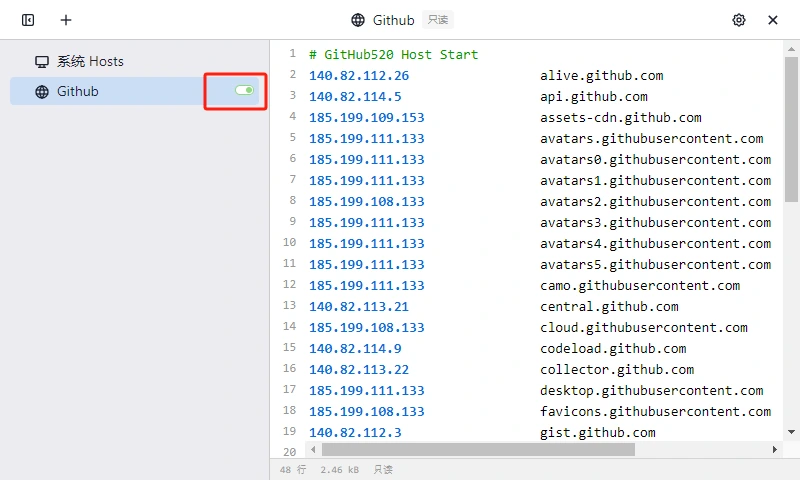Image resolution: width=800 pixels, height=480 pixels.
Task: Click IP 185.199.109.153 on line 4
Action: (x=366, y=117)
